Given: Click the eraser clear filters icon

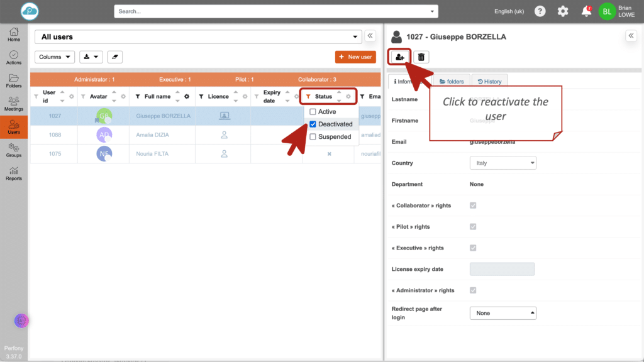Looking at the screenshot, I should pos(114,57).
